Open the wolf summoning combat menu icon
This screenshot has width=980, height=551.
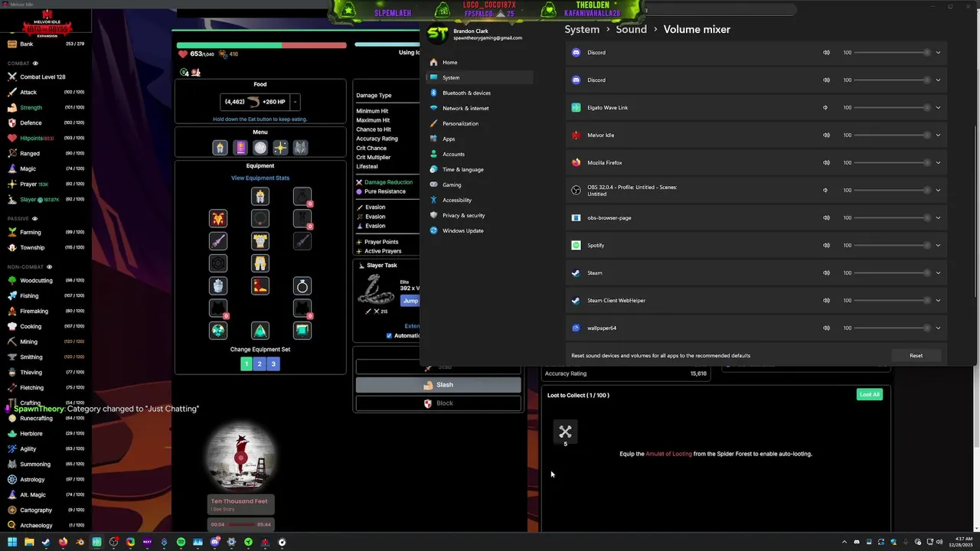pyautogui.click(x=300, y=148)
